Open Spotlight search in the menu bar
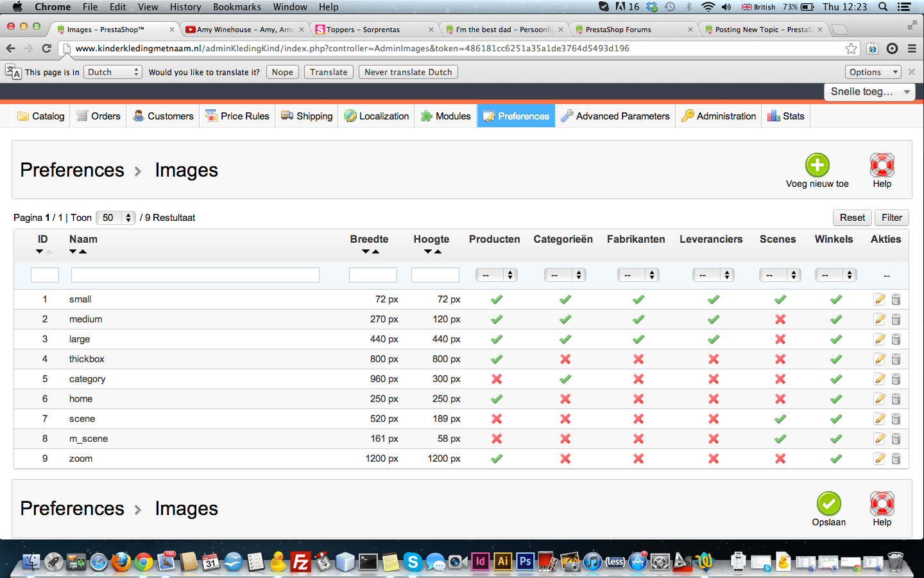 point(883,7)
